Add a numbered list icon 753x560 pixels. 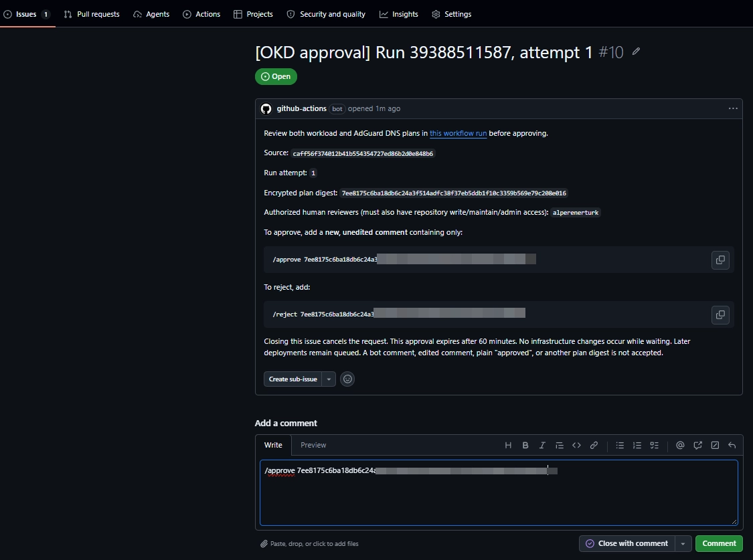(x=637, y=446)
